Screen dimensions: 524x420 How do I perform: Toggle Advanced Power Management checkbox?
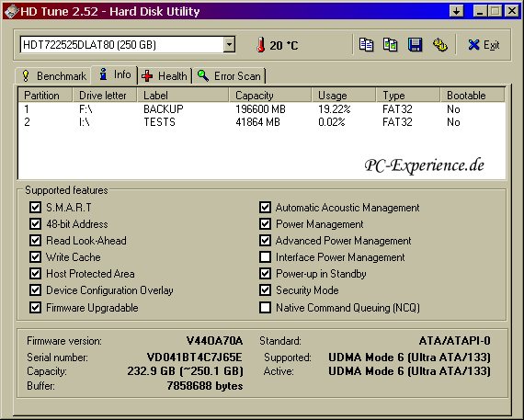tap(265, 240)
